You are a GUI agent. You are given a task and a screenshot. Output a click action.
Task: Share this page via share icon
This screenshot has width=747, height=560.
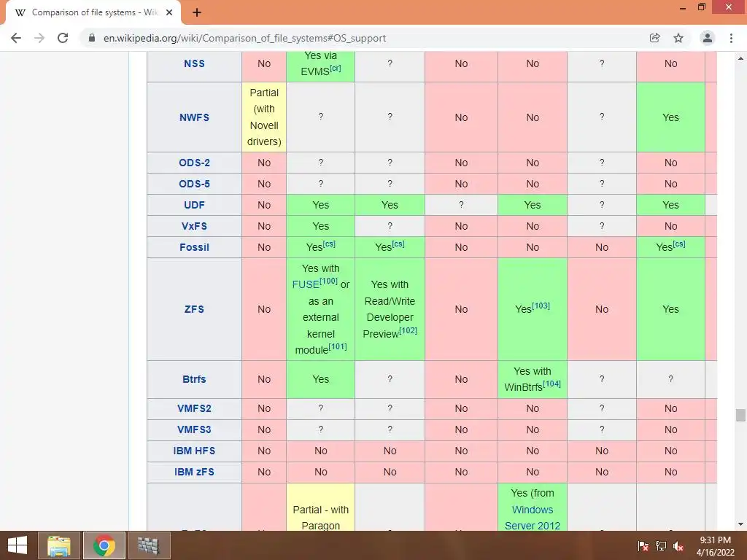pyautogui.click(x=655, y=38)
